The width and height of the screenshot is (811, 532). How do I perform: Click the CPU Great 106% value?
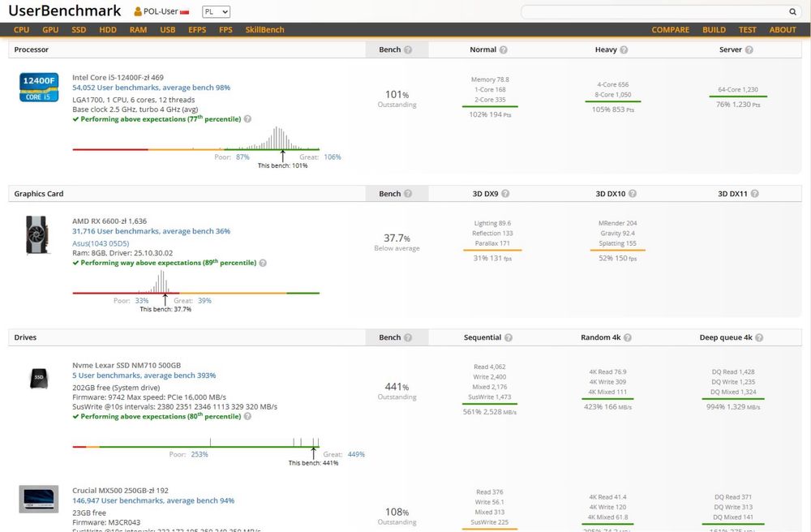click(333, 157)
